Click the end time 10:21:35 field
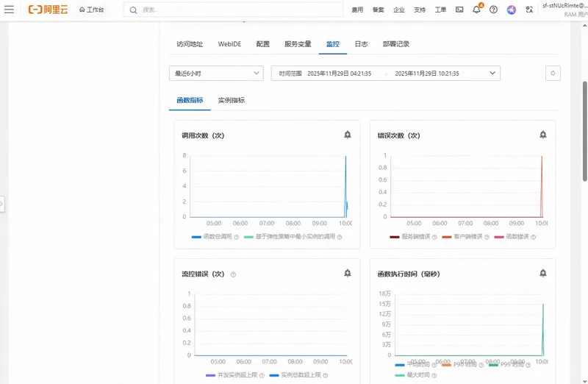 pos(427,74)
